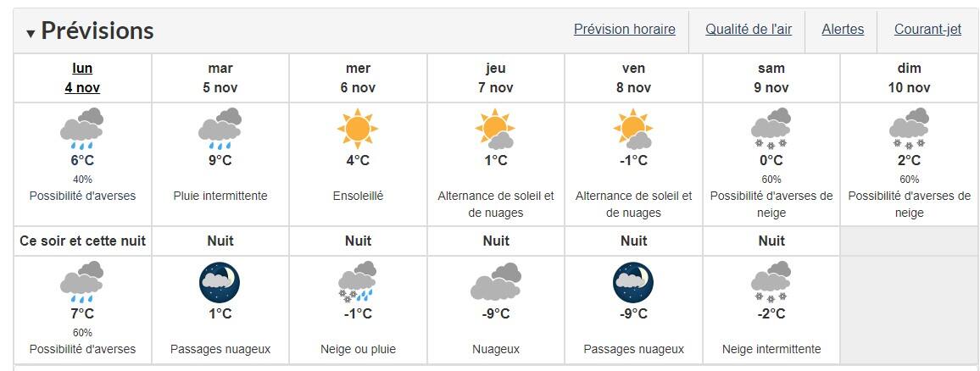Open the Courant-jet link
This screenshot has width=980, height=371.
[x=927, y=30]
